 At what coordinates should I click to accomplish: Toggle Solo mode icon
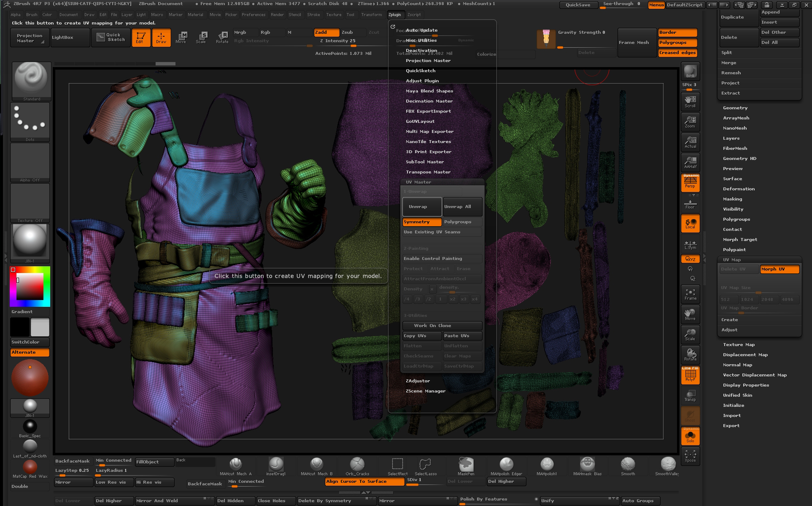(690, 436)
